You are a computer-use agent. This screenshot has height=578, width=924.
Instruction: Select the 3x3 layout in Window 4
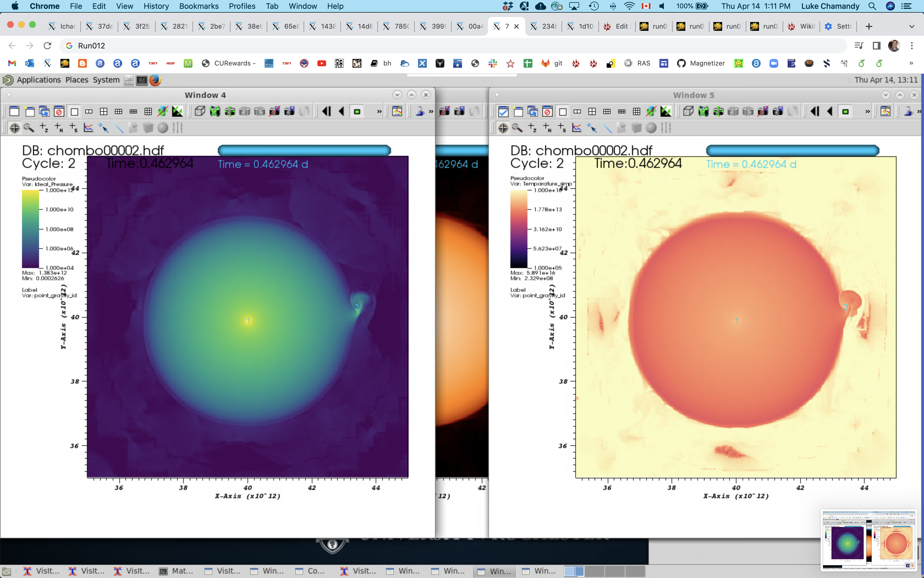click(148, 111)
